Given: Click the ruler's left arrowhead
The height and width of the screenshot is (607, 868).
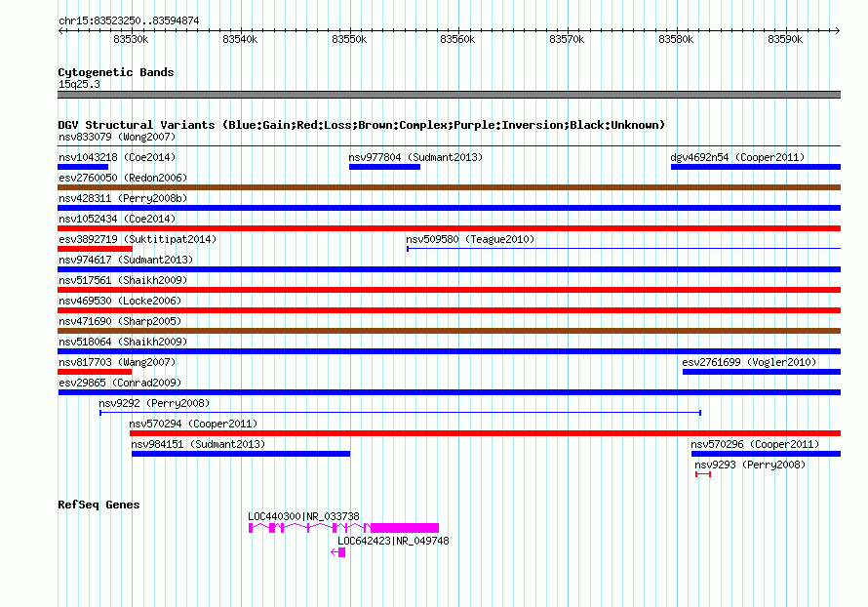Looking at the screenshot, I should pos(60,30).
